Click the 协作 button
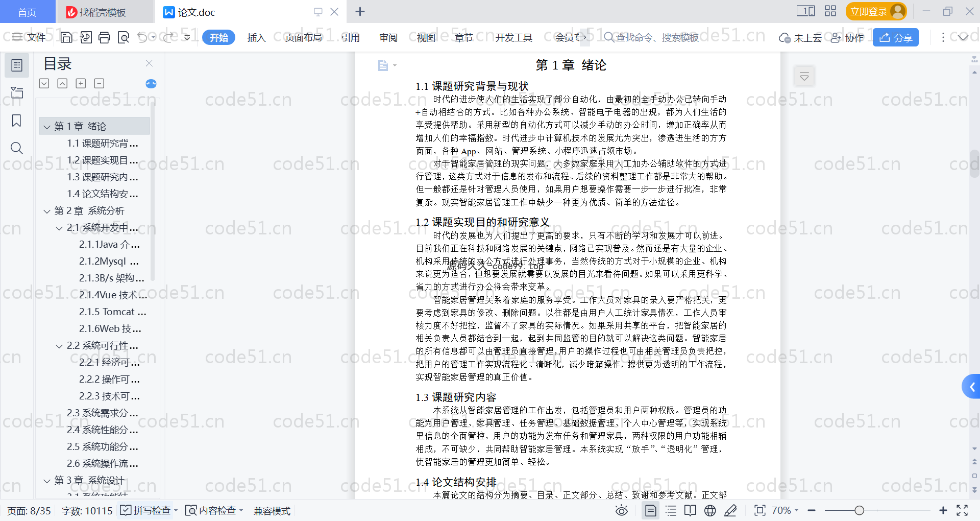This screenshot has height=521, width=980. point(847,37)
